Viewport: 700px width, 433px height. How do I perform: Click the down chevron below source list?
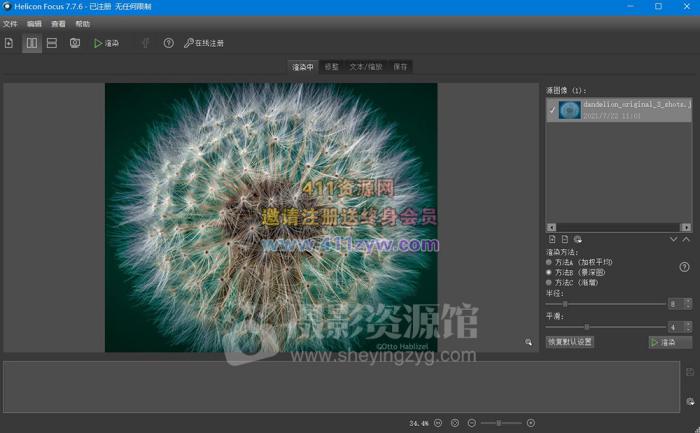[x=674, y=240]
